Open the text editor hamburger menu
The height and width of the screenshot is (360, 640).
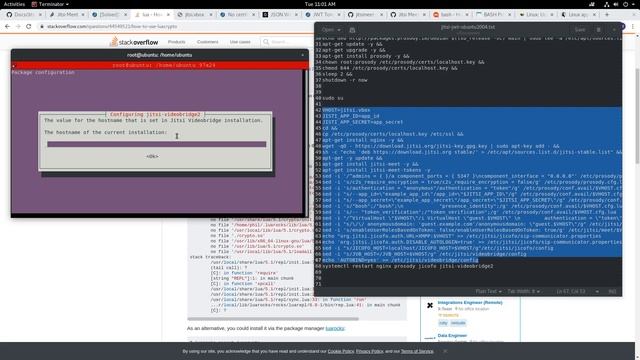pos(599,30)
